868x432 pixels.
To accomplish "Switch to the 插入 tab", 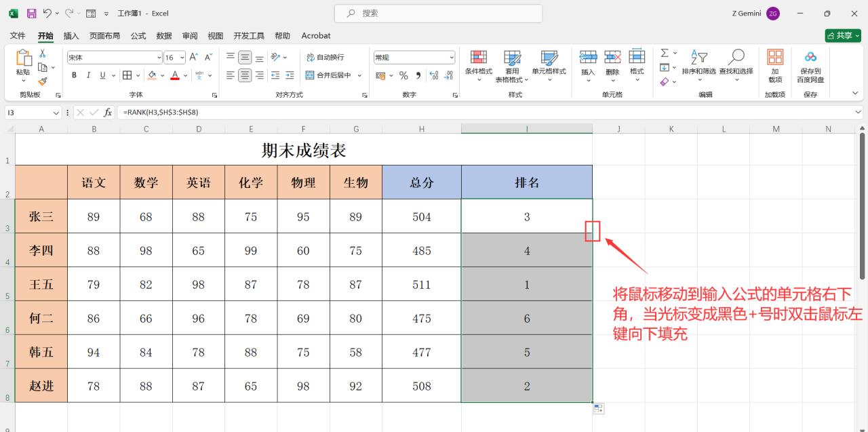I will coord(71,35).
